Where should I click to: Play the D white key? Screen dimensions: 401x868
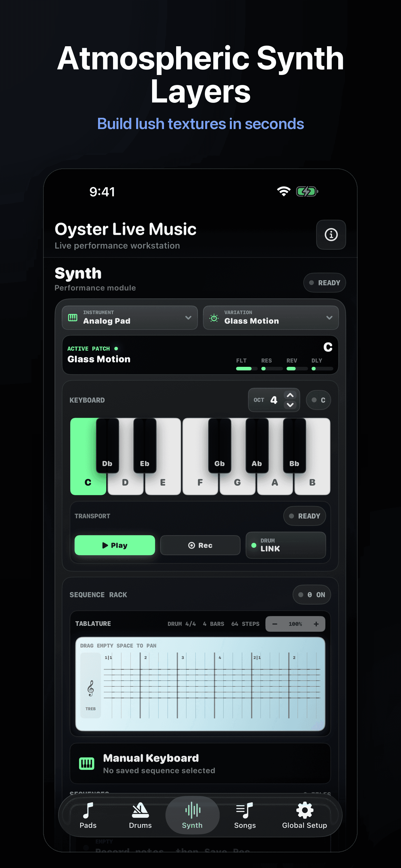pos(125,482)
